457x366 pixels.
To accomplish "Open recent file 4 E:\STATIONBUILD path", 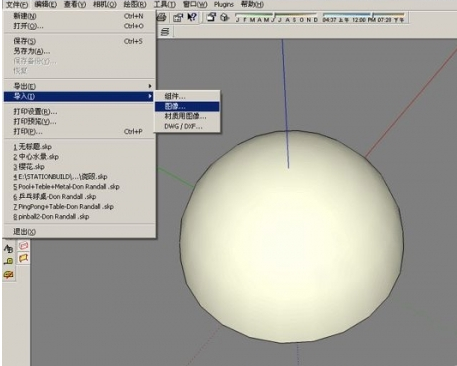I will point(79,177).
